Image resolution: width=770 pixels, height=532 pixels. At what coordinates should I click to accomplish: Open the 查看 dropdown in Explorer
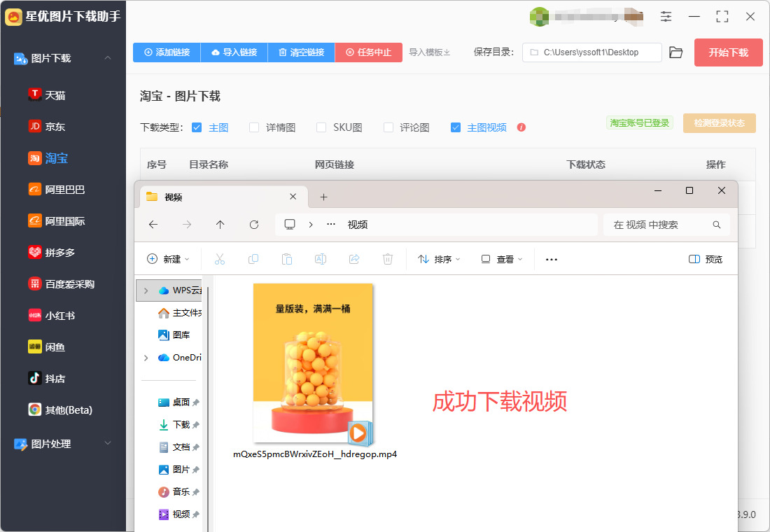pos(501,259)
